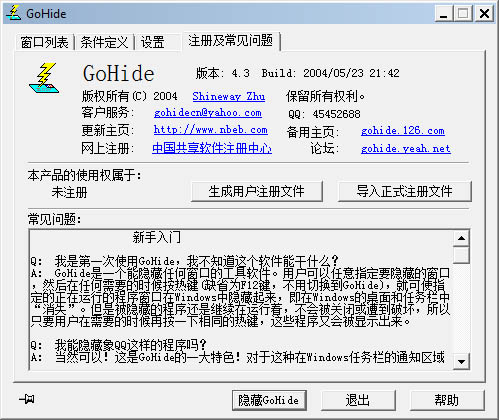Open the 中国共享软件注册中心 link
Screen dimensions: 499x420
point(212,148)
